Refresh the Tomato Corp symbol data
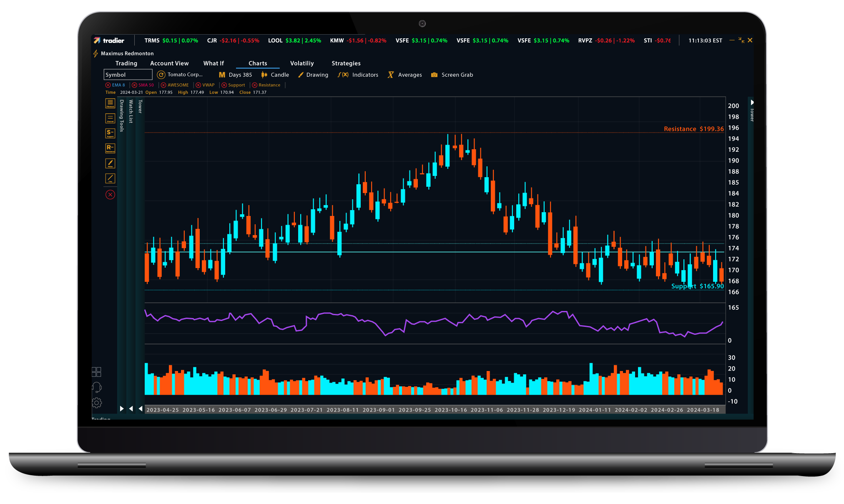The image size is (844, 504). (x=161, y=75)
